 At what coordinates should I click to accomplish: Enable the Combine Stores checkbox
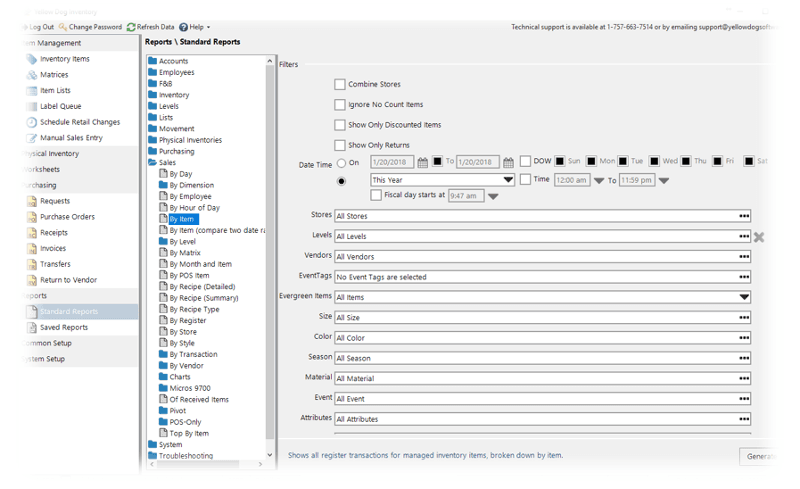click(340, 84)
